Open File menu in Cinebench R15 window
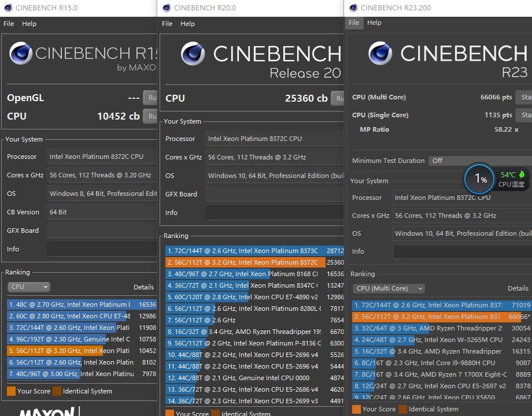 pyautogui.click(x=9, y=24)
